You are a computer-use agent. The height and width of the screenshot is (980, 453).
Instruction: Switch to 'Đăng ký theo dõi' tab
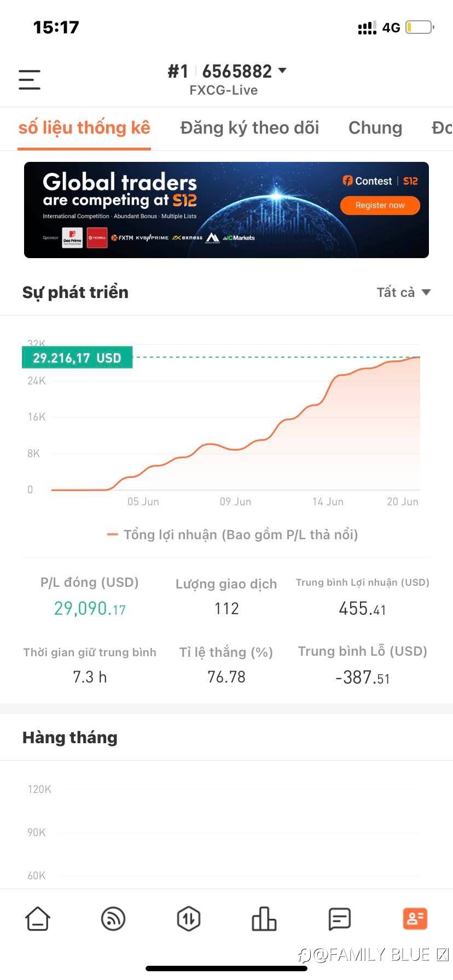coord(249,128)
